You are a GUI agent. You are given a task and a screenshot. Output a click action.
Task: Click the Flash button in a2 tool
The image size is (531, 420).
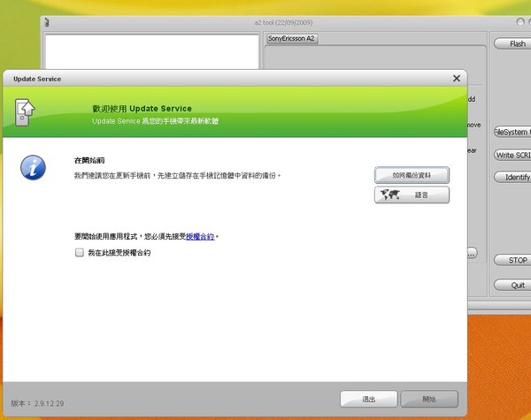(x=512, y=43)
